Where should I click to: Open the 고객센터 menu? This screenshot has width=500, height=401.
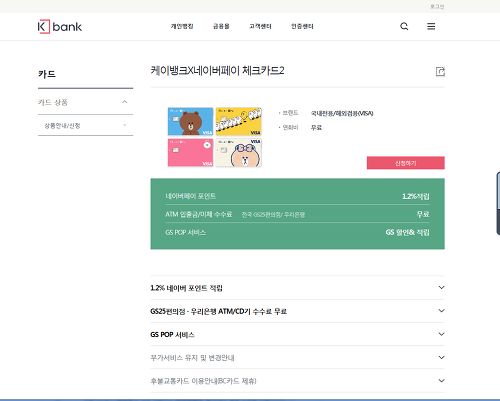(260, 26)
